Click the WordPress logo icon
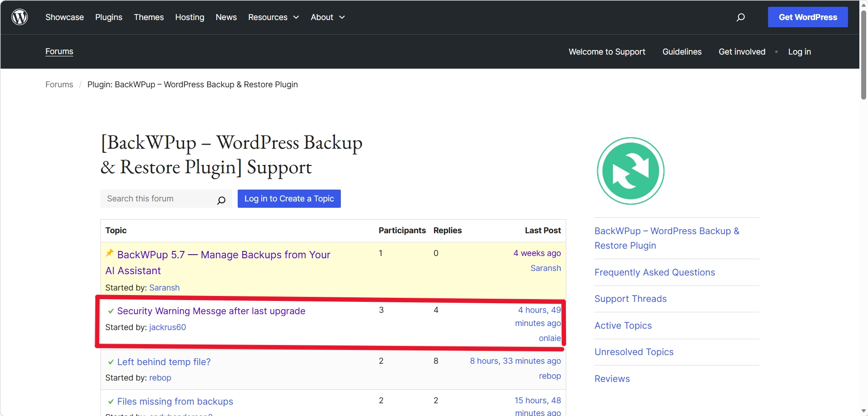 20,17
